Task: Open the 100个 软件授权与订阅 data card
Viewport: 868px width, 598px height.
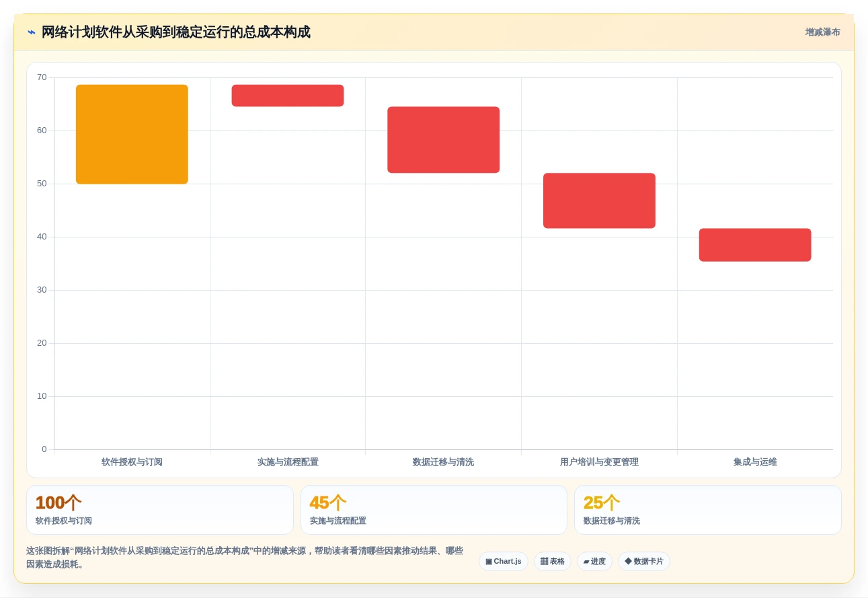Action: pyautogui.click(x=160, y=510)
